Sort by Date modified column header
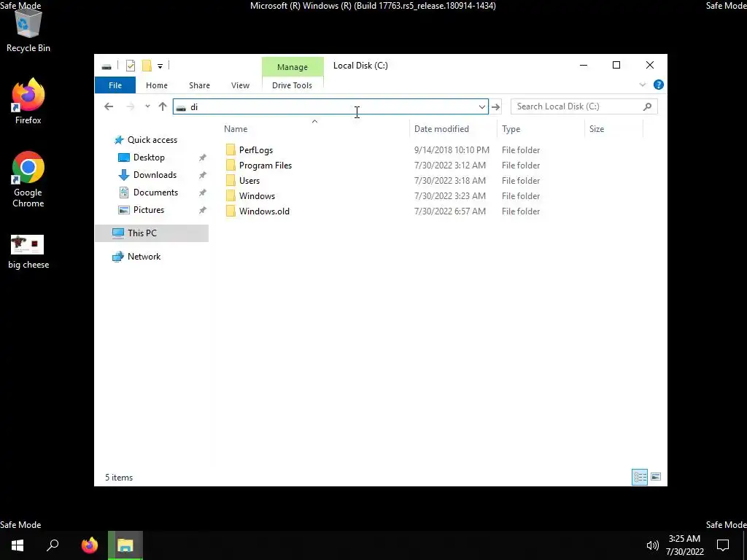This screenshot has height=560, width=747. (452, 129)
